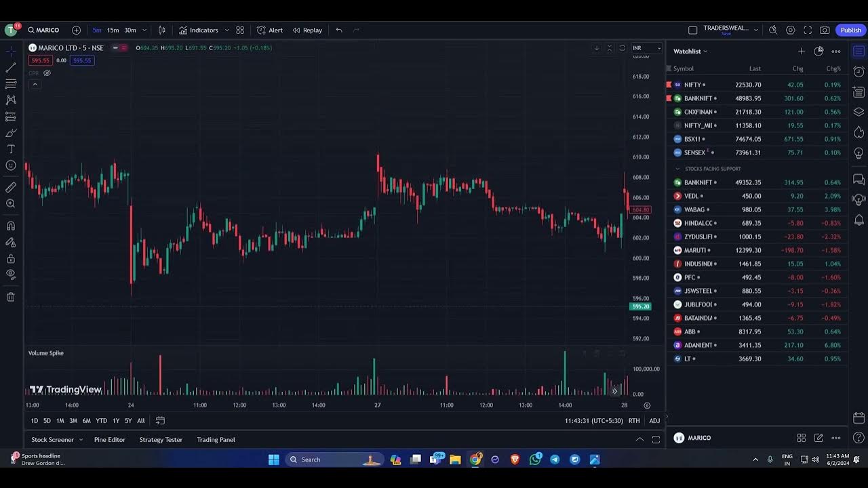Image resolution: width=868 pixels, height=488 pixels.
Task: Undo the last chart action
Action: 339,30
